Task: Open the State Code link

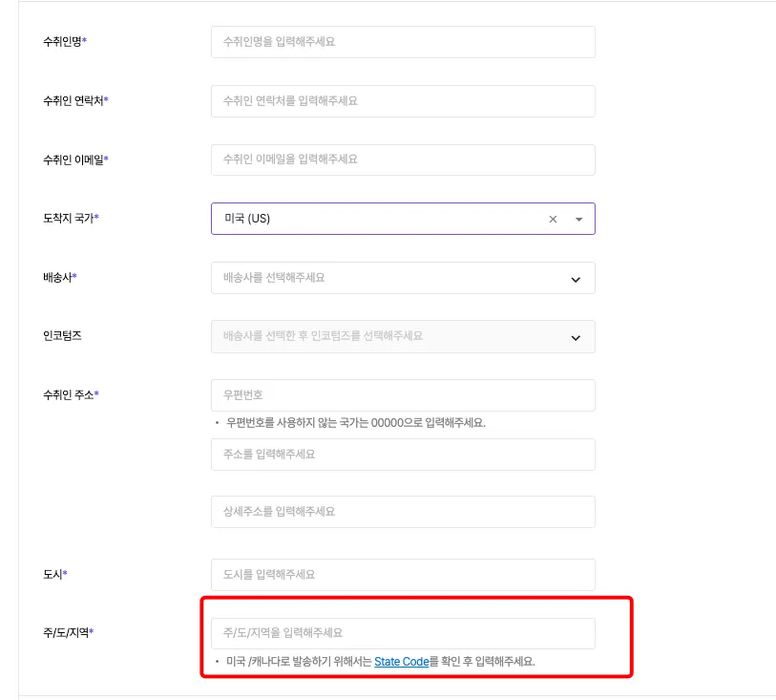Action: [x=401, y=661]
